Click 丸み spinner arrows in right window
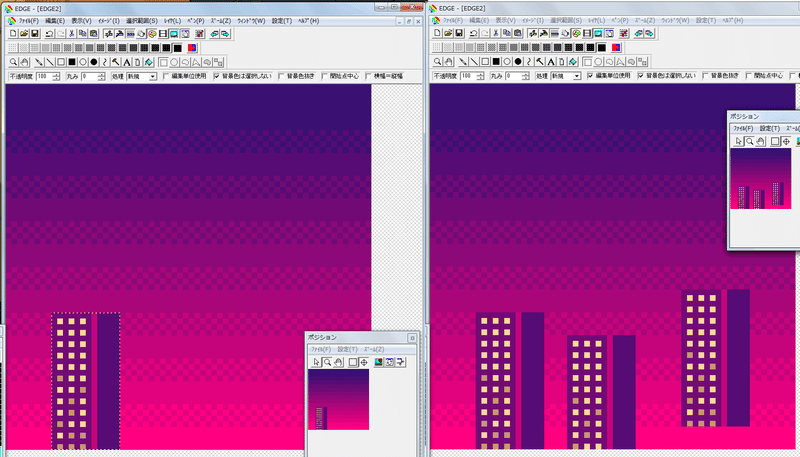Image resolution: width=800 pixels, height=457 pixels. [526, 76]
